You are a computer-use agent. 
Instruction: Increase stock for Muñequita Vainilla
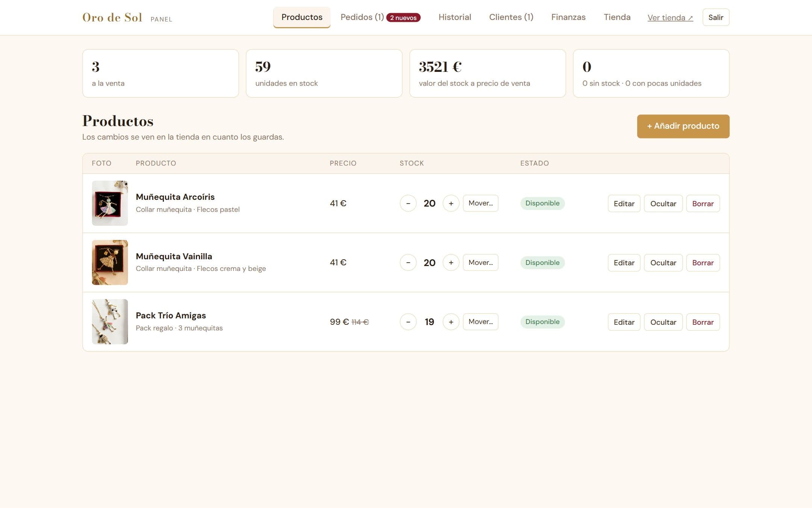pos(451,263)
